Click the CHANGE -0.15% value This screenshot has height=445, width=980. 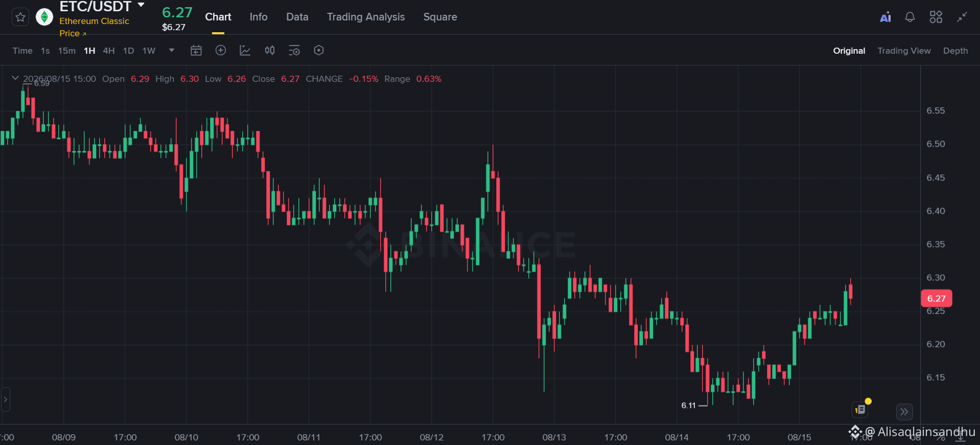click(x=363, y=79)
